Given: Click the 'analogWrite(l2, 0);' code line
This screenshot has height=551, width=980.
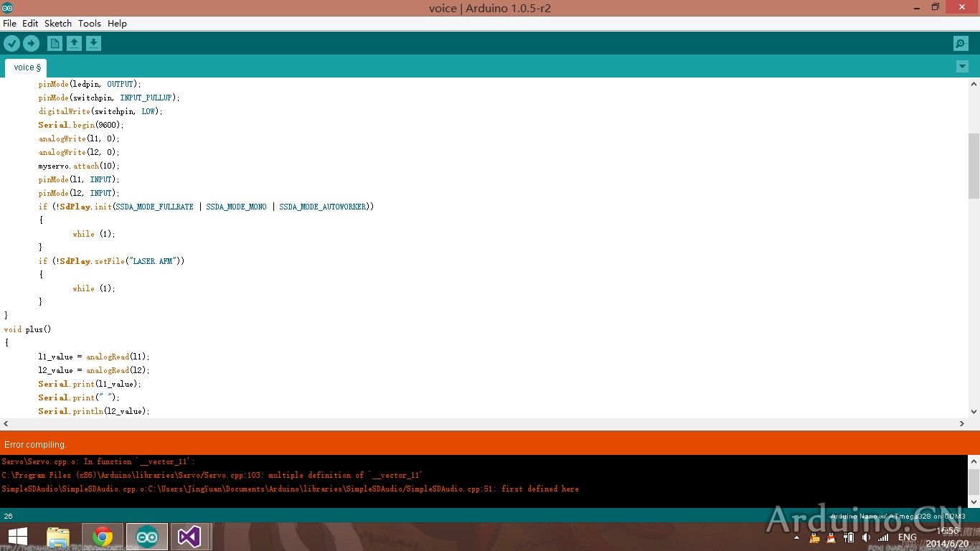Looking at the screenshot, I should (79, 152).
